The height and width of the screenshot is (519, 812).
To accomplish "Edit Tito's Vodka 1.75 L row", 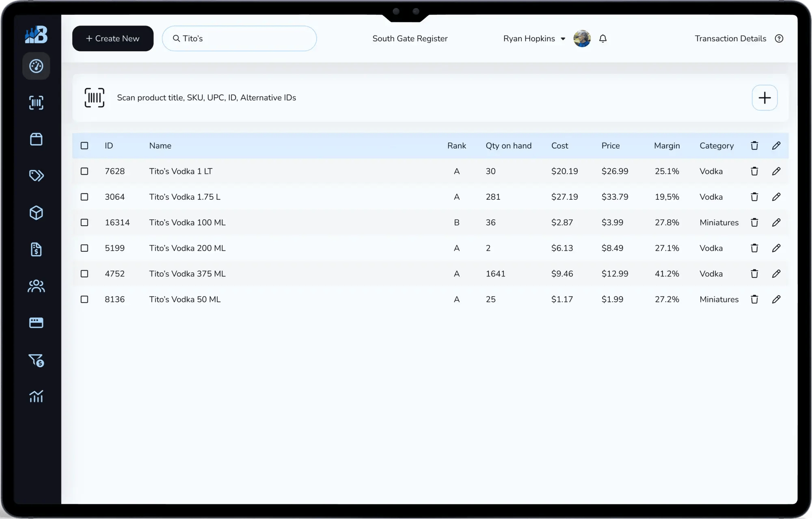I will (x=776, y=197).
